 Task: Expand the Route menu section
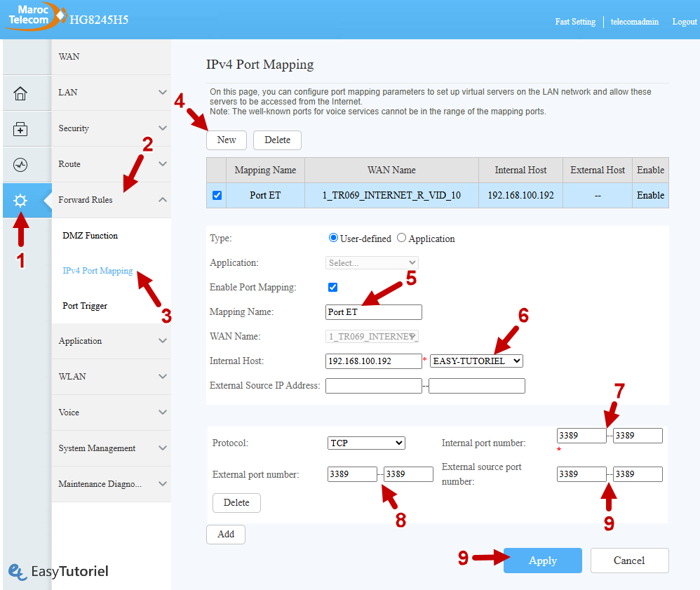point(111,164)
